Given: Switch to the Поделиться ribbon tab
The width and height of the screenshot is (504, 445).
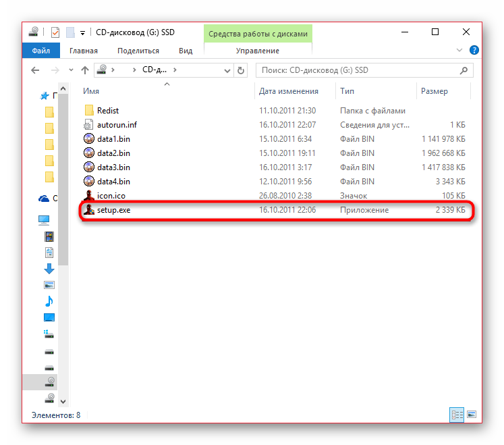Looking at the screenshot, I should point(138,51).
